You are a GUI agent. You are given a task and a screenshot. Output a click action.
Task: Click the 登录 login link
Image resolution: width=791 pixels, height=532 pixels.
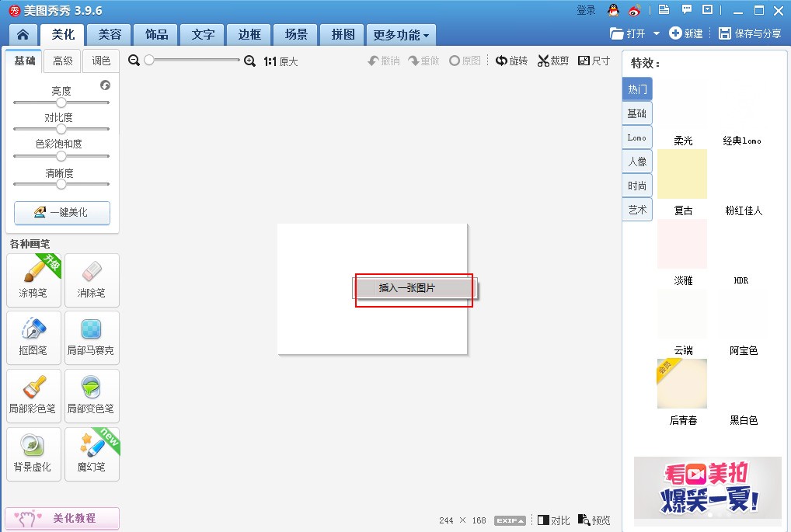click(586, 10)
